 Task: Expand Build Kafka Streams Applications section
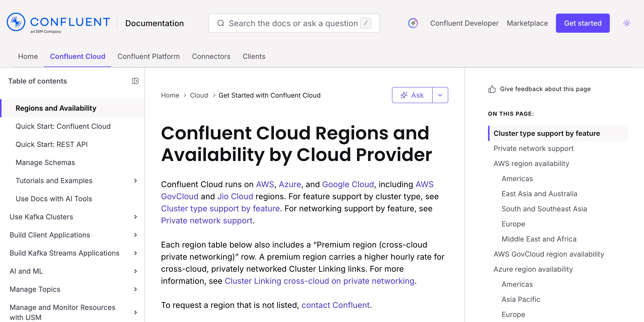tap(135, 253)
